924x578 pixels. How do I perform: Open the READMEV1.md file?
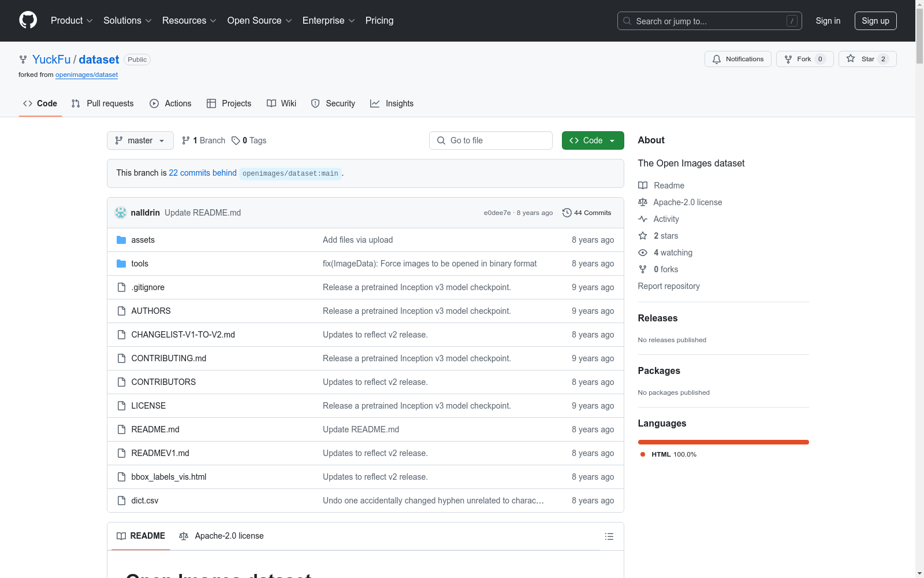[x=160, y=453]
